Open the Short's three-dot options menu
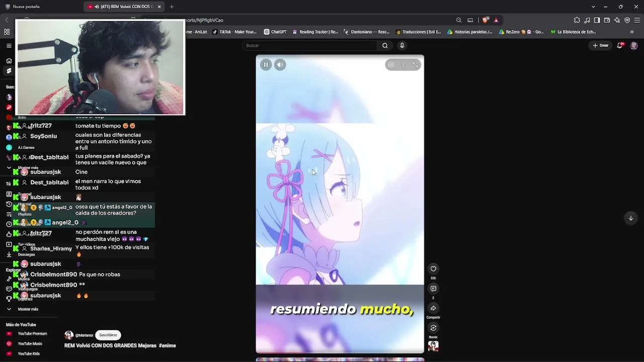The width and height of the screenshot is (644, 362). (x=403, y=65)
